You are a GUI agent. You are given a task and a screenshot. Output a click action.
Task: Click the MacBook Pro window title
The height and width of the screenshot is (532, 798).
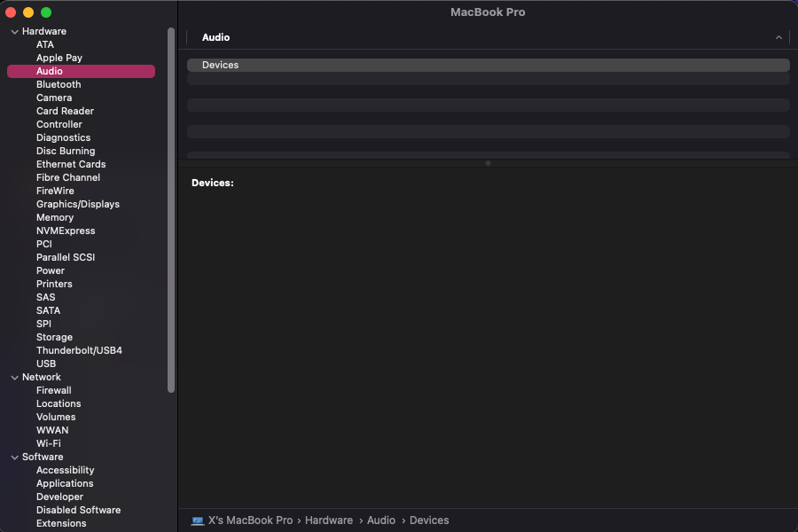point(488,12)
